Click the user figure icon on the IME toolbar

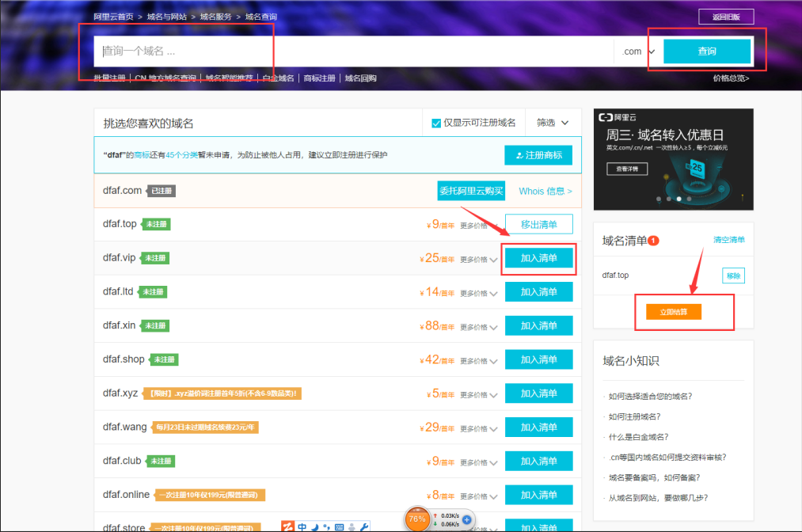pos(352,527)
